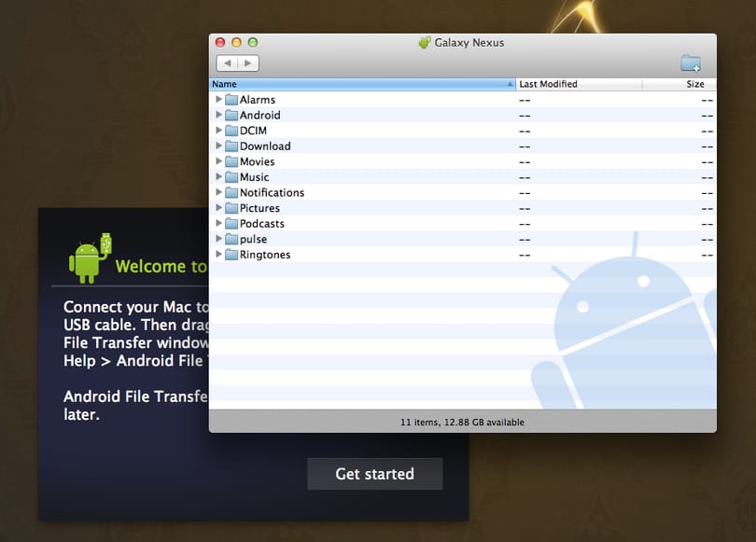The height and width of the screenshot is (542, 756).
Task: Click Get started in the Welcome window
Action: point(375,474)
